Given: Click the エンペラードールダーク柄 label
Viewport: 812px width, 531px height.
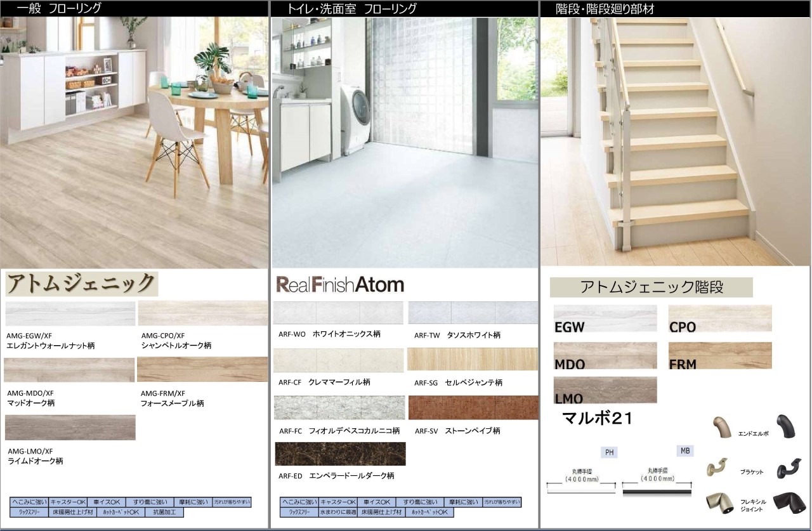Looking at the screenshot, I should pyautogui.click(x=351, y=475).
